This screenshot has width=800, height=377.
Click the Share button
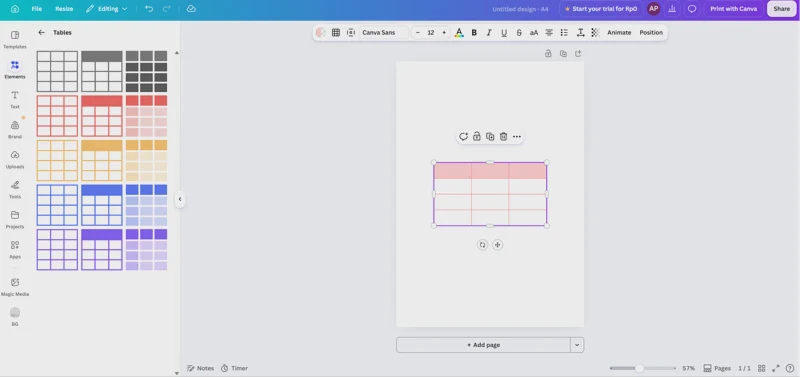(781, 9)
